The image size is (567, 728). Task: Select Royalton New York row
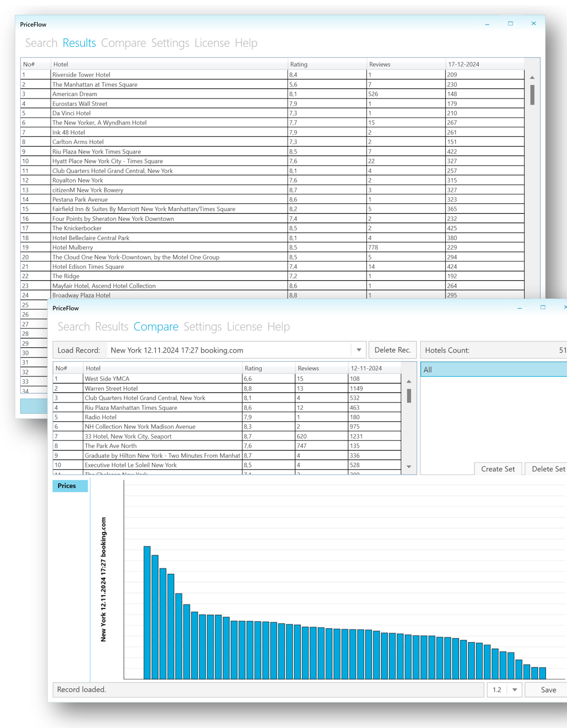tap(272, 180)
